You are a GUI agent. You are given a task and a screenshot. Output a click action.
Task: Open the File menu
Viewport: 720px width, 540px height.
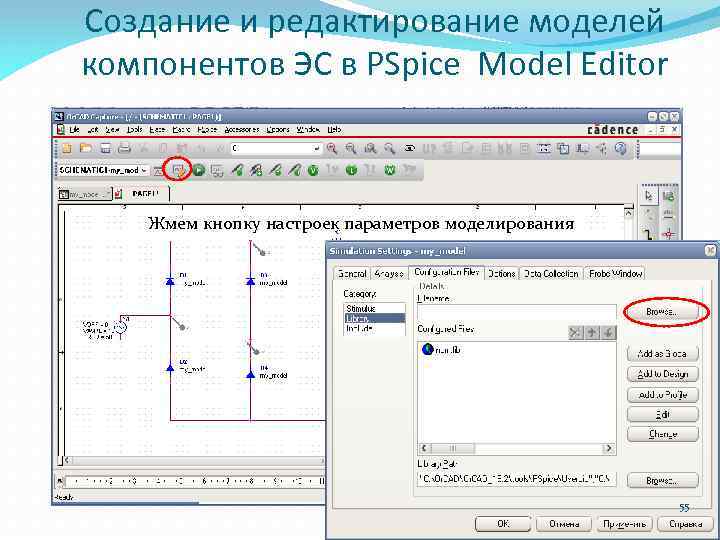click(74, 130)
